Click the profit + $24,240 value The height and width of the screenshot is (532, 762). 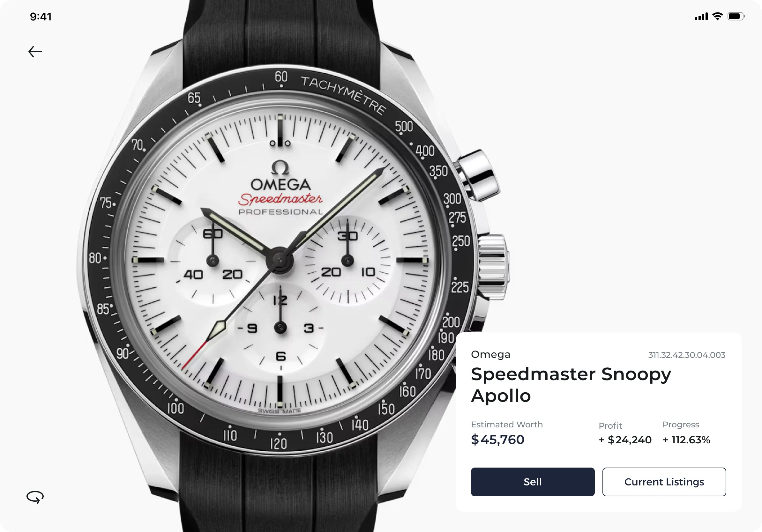[625, 440]
